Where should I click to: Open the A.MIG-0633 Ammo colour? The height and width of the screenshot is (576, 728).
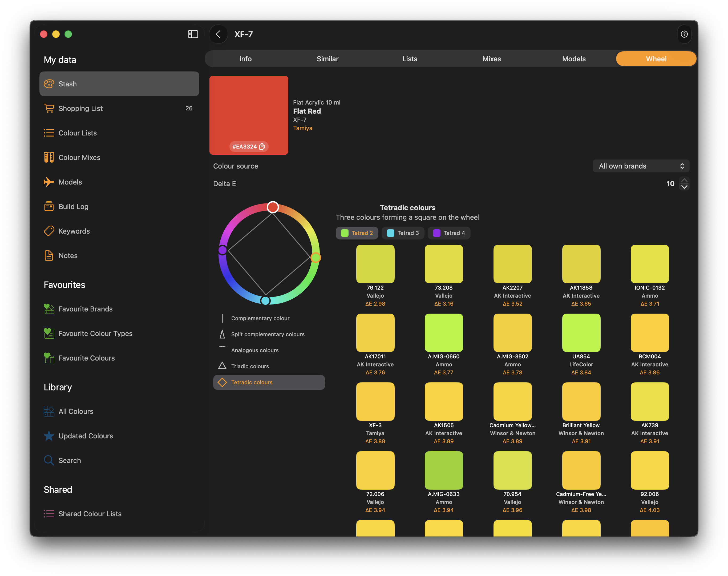[443, 470]
